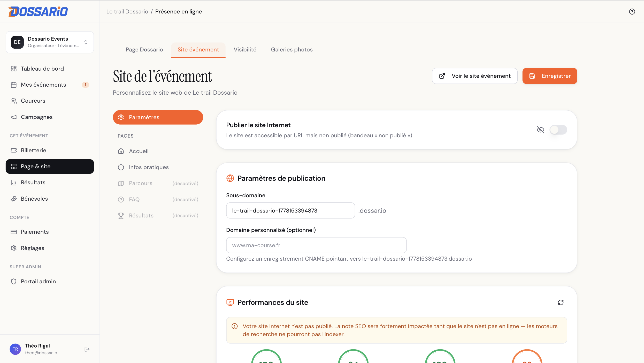Click the theo@dossar.io email text
Image resolution: width=644 pixels, height=363 pixels.
click(41, 353)
